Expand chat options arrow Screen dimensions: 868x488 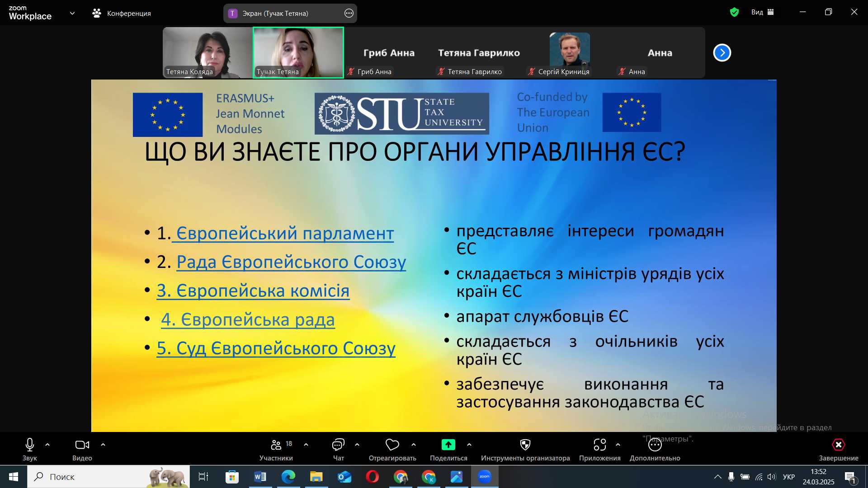pyautogui.click(x=357, y=445)
